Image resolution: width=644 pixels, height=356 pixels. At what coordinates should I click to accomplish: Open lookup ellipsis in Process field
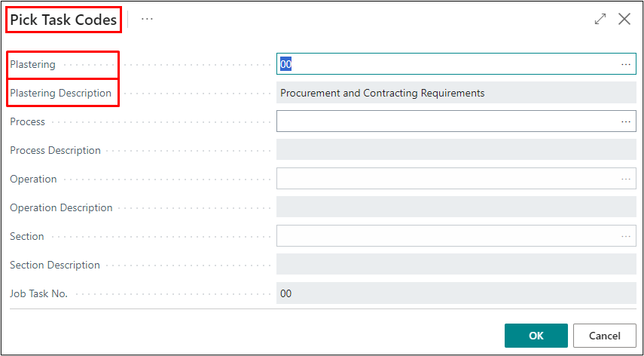click(626, 121)
